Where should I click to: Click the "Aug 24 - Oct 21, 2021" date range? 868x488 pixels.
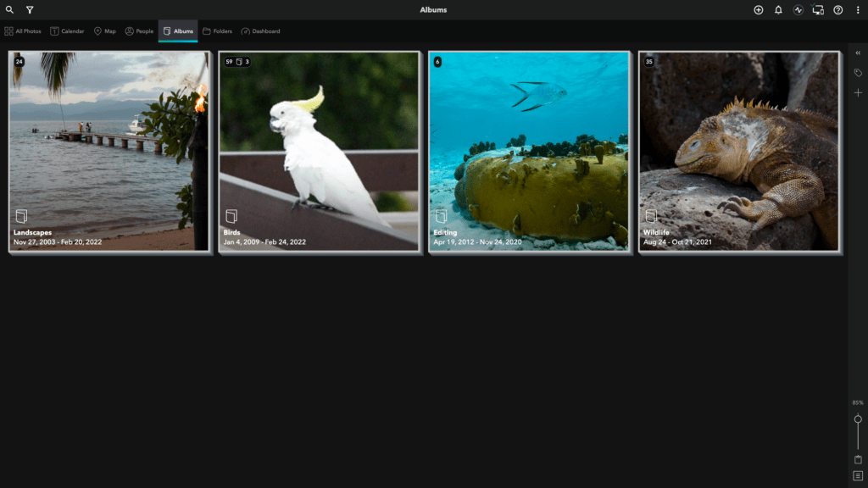point(677,241)
